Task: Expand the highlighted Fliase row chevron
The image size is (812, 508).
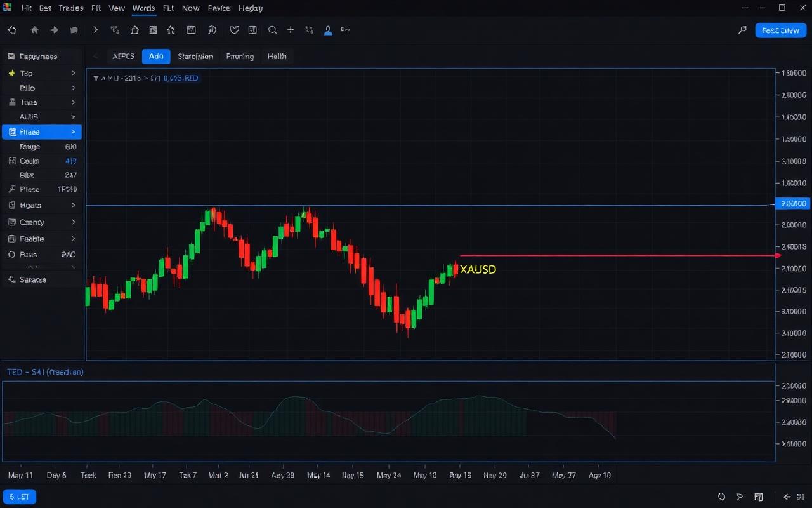Action: [x=74, y=132]
